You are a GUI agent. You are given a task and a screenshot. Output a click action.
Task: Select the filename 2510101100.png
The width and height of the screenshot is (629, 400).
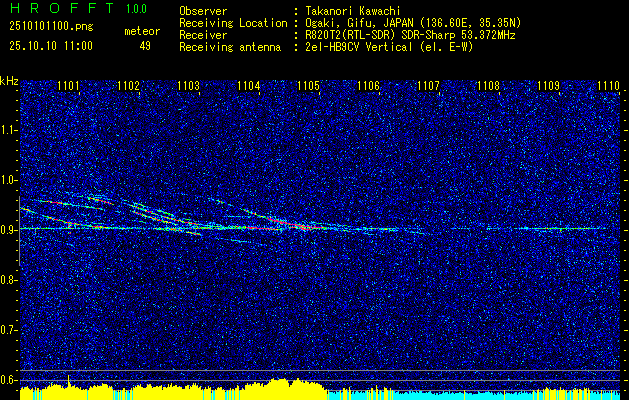(x=51, y=27)
